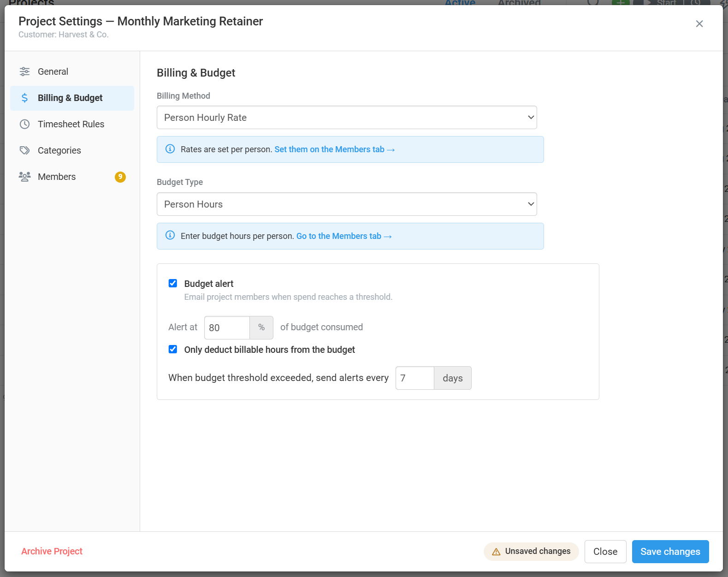This screenshot has width=728, height=577.
Task: Uncheck Only deduct billable hours checkbox
Action: [173, 349]
